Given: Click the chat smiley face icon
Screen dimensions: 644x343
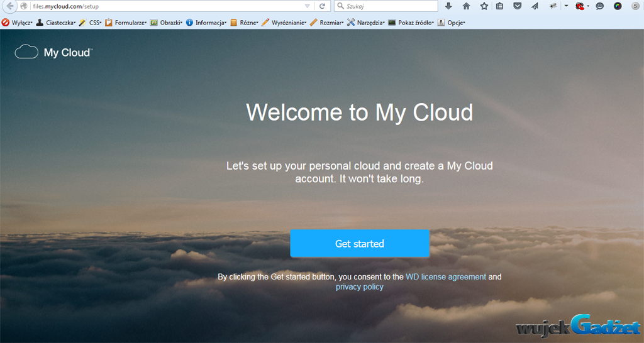Looking at the screenshot, I should tap(600, 6).
